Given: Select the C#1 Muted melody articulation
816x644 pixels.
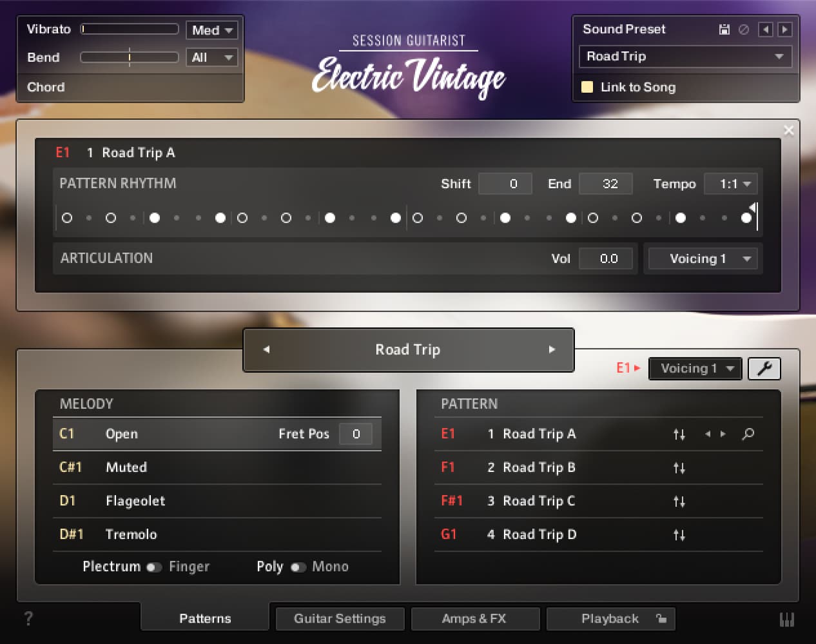Looking at the screenshot, I should click(x=217, y=467).
